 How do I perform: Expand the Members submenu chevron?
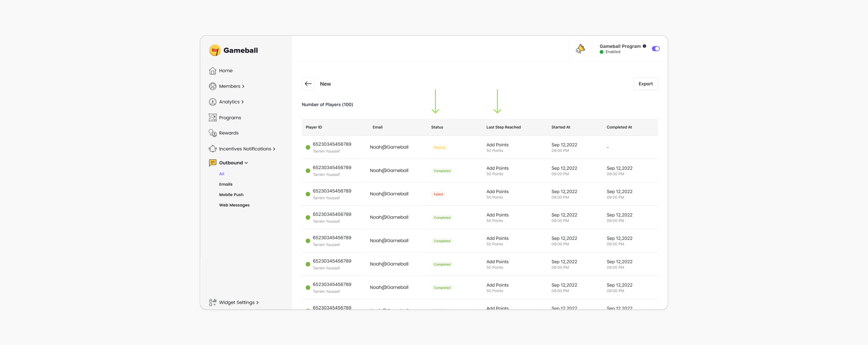(243, 86)
